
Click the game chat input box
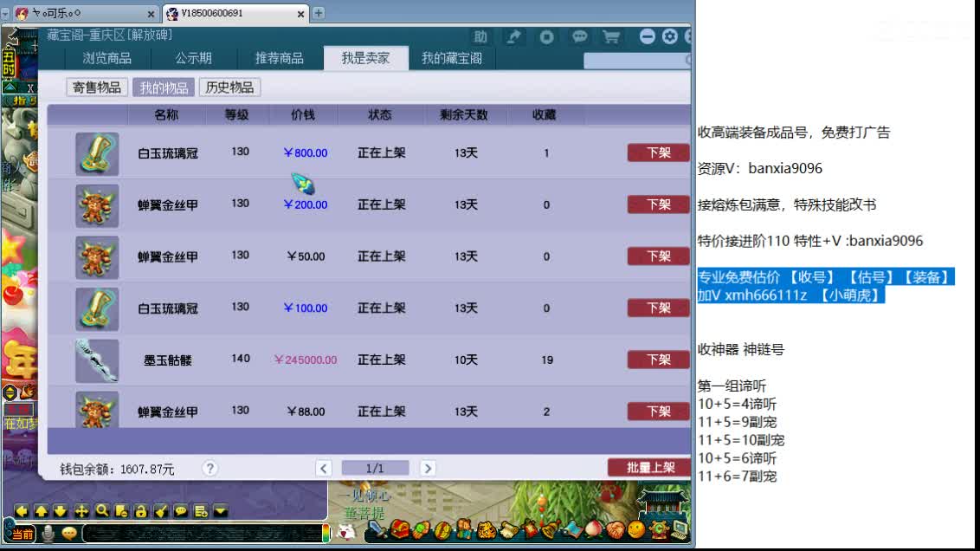point(203,534)
